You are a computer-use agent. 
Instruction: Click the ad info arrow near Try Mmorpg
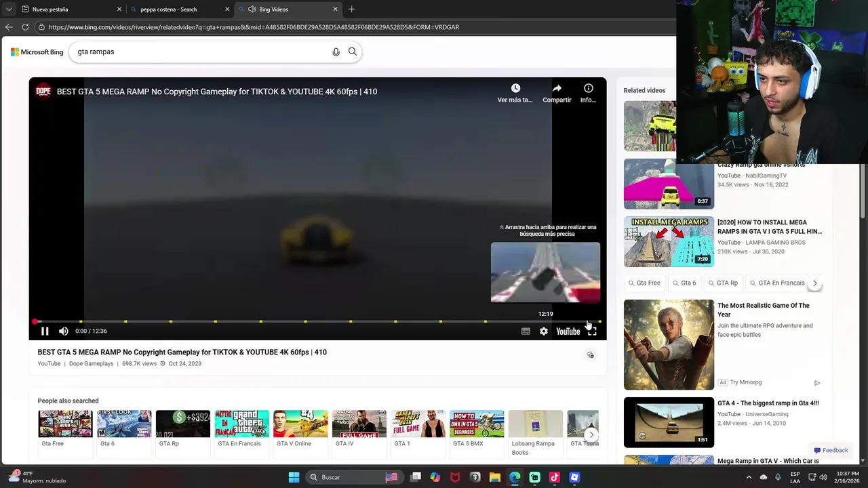click(x=816, y=383)
